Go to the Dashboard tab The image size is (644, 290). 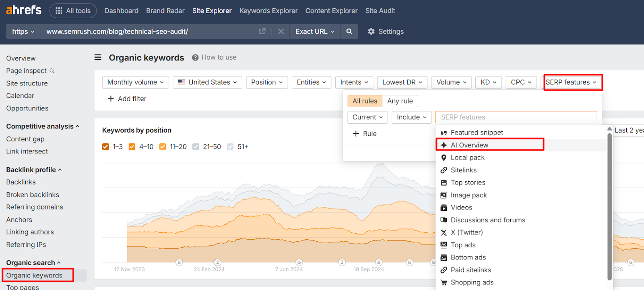122,11
